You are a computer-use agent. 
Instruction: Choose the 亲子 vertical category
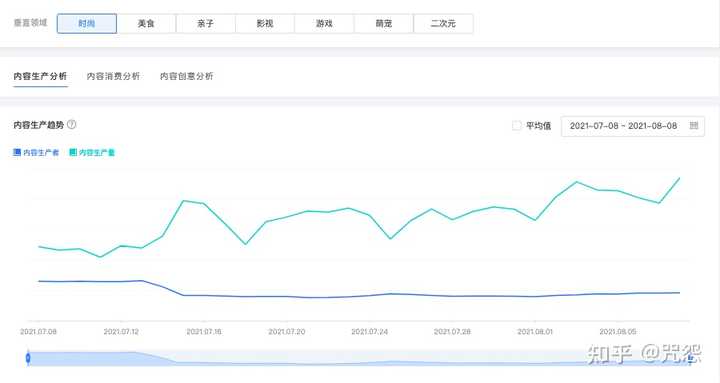(205, 23)
